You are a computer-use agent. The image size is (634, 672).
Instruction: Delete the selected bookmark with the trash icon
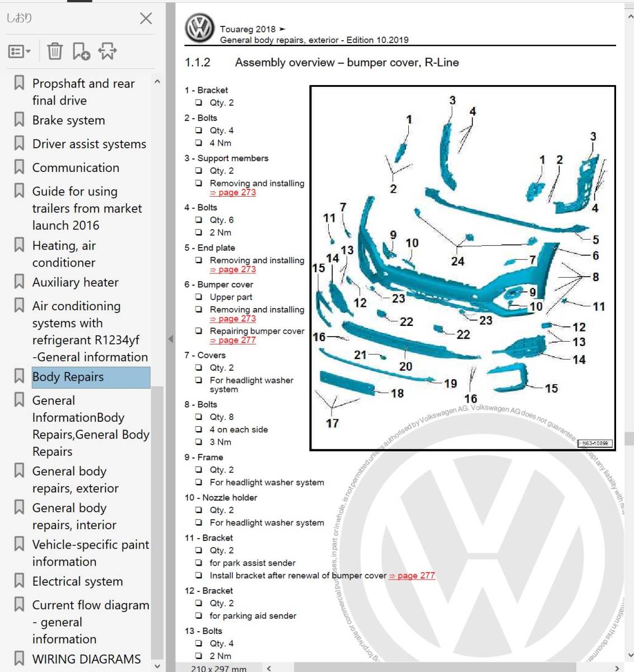coord(55,52)
